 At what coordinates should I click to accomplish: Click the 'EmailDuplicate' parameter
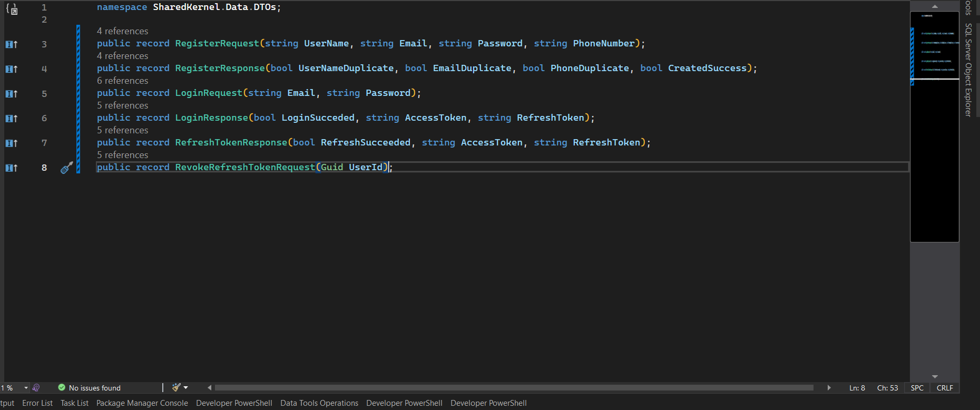(x=472, y=69)
